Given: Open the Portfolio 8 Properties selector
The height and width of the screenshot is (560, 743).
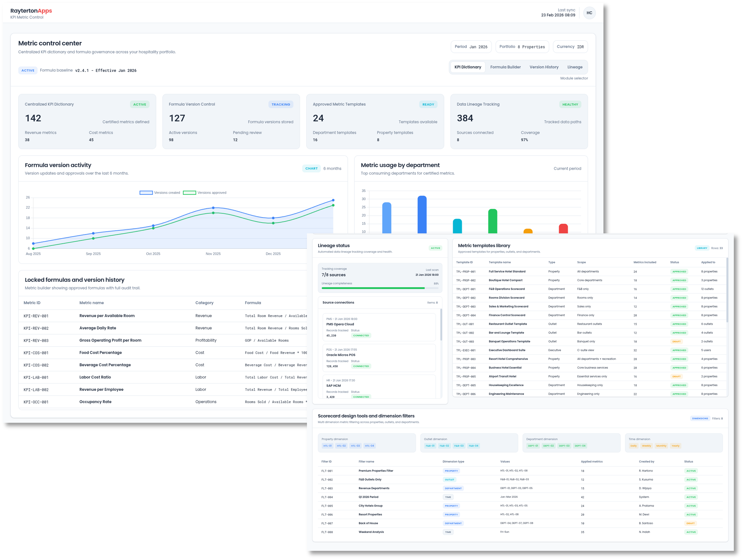Looking at the screenshot, I should click(x=522, y=47).
